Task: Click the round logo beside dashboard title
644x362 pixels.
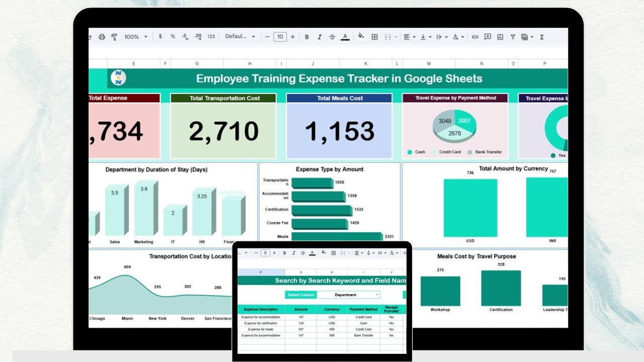Action: [118, 78]
